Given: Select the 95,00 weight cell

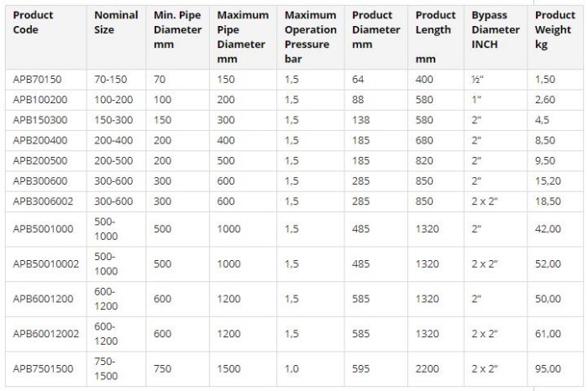Looking at the screenshot, I should 548,369.
